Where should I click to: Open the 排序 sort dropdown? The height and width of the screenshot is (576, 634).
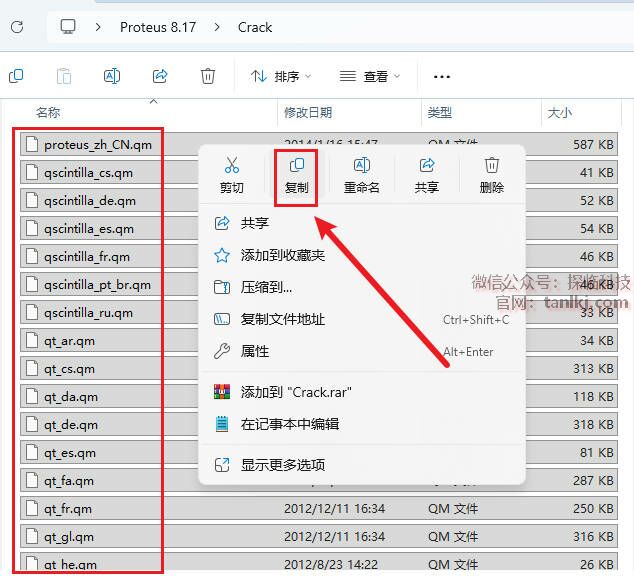pyautogui.click(x=281, y=76)
